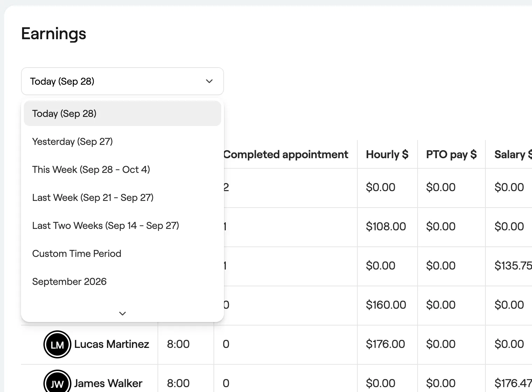This screenshot has width=532, height=392.
Task: Click the $135.75 salary value
Action: [513, 266]
